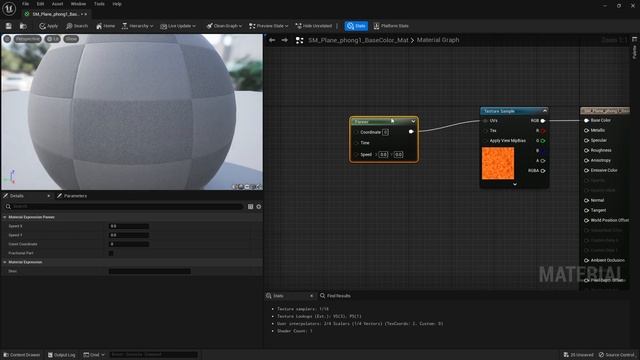The image size is (640, 360).
Task: Open the File menu
Action: click(x=25, y=4)
